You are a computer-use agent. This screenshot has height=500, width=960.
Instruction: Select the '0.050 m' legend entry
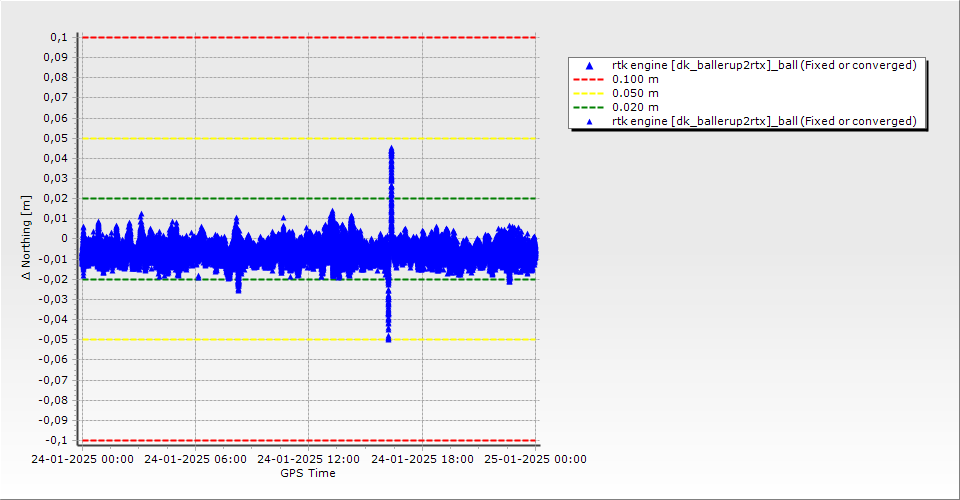(636, 94)
